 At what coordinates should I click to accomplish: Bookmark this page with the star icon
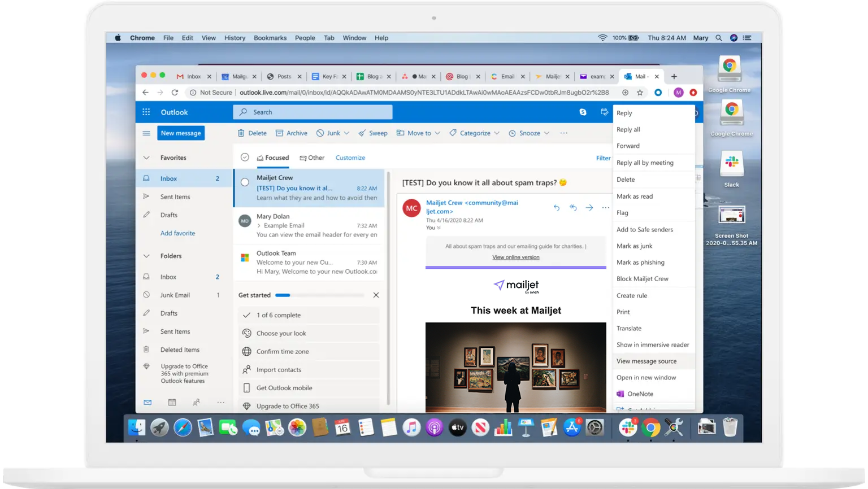(640, 93)
